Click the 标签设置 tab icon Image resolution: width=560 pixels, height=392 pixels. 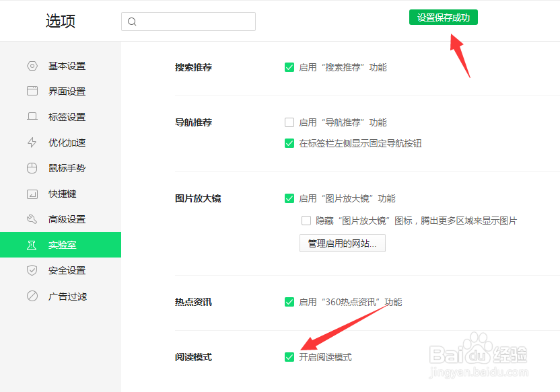coord(32,116)
